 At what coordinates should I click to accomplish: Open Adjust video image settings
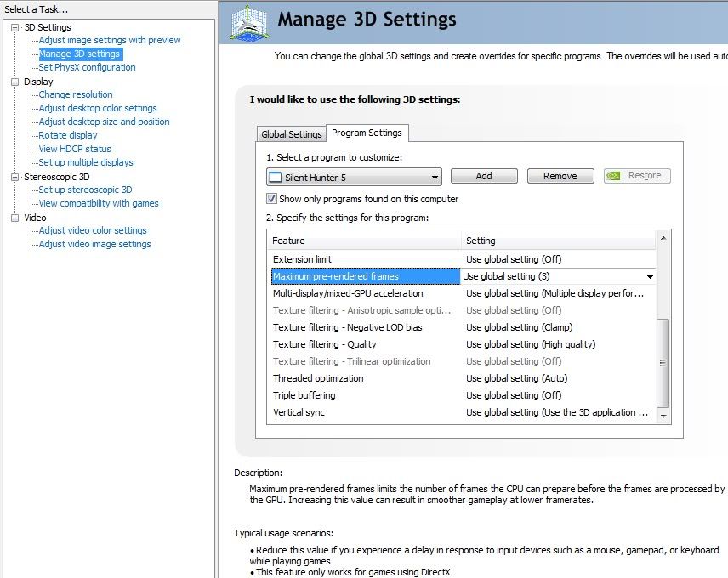(94, 244)
